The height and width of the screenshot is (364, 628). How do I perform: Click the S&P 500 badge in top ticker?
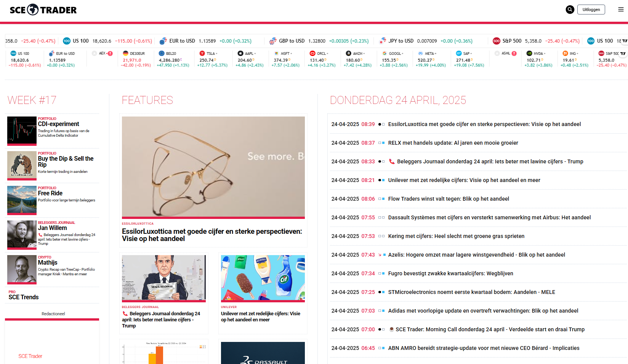(x=497, y=41)
